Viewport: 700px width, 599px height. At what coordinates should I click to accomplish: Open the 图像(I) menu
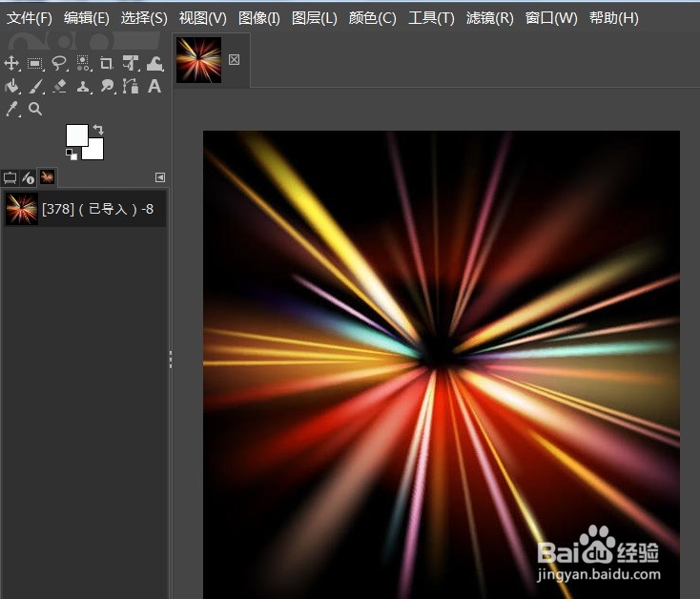(259, 18)
